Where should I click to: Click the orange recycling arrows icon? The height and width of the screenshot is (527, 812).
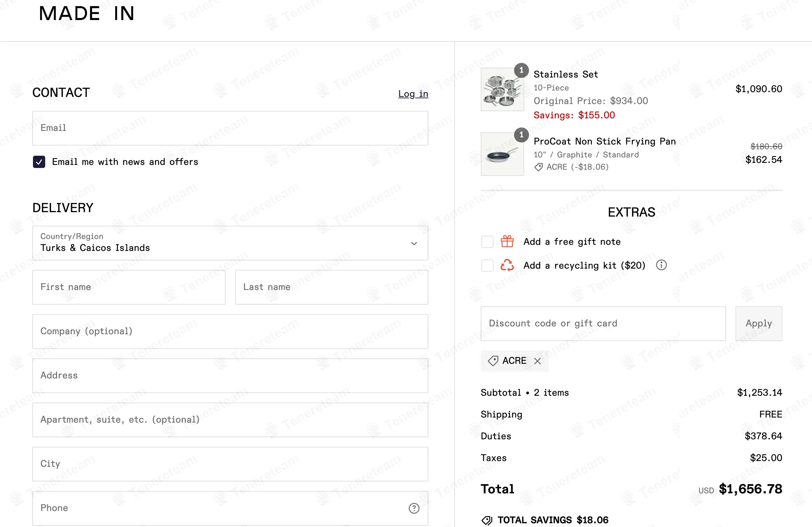(x=507, y=265)
